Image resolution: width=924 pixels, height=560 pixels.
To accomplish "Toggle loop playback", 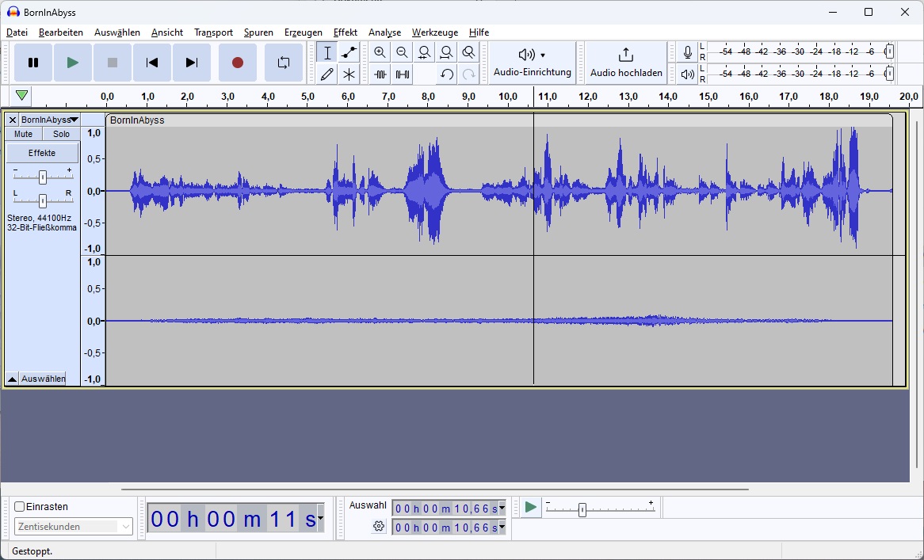I will [x=284, y=63].
